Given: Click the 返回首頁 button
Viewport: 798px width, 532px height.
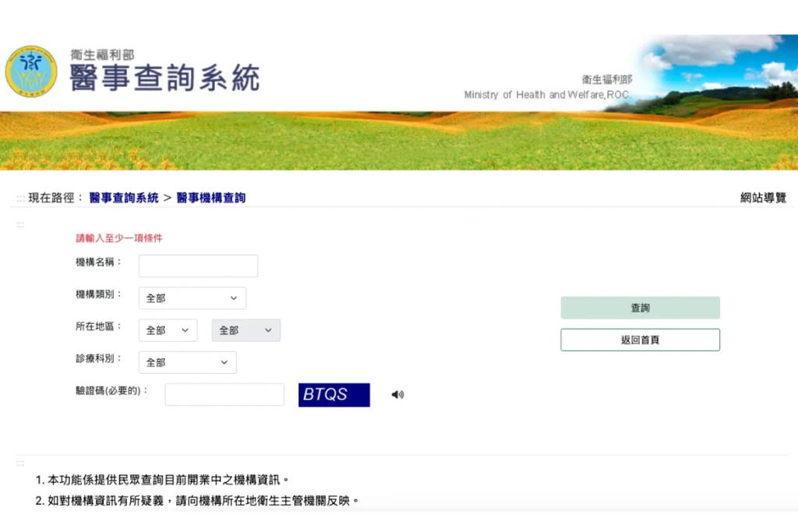Looking at the screenshot, I should click(641, 340).
